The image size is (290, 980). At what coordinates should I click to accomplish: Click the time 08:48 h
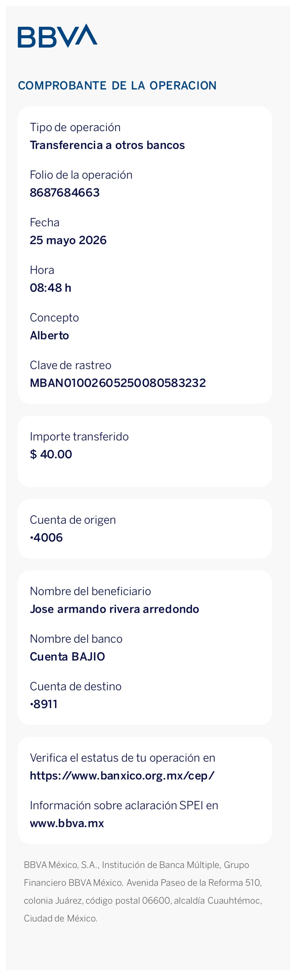pyautogui.click(x=51, y=288)
